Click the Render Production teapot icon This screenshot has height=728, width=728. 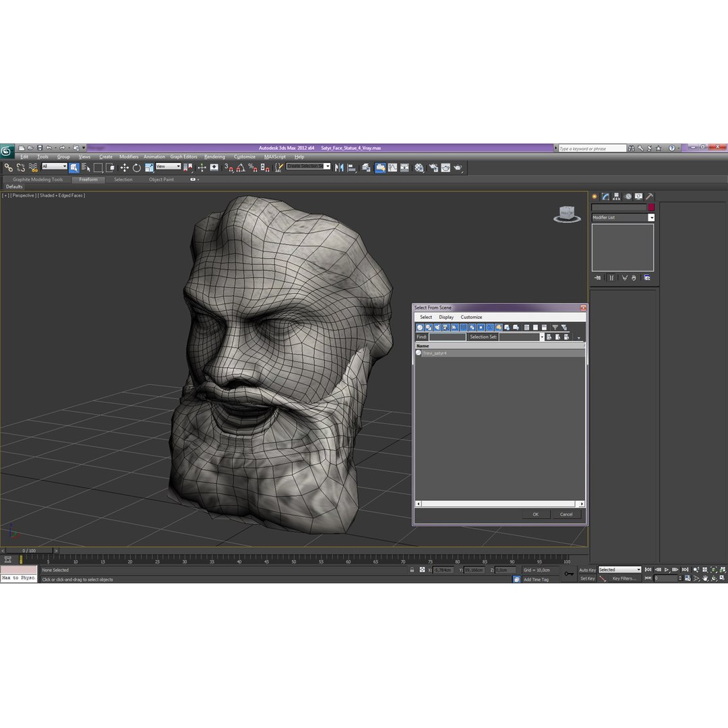coord(458,168)
